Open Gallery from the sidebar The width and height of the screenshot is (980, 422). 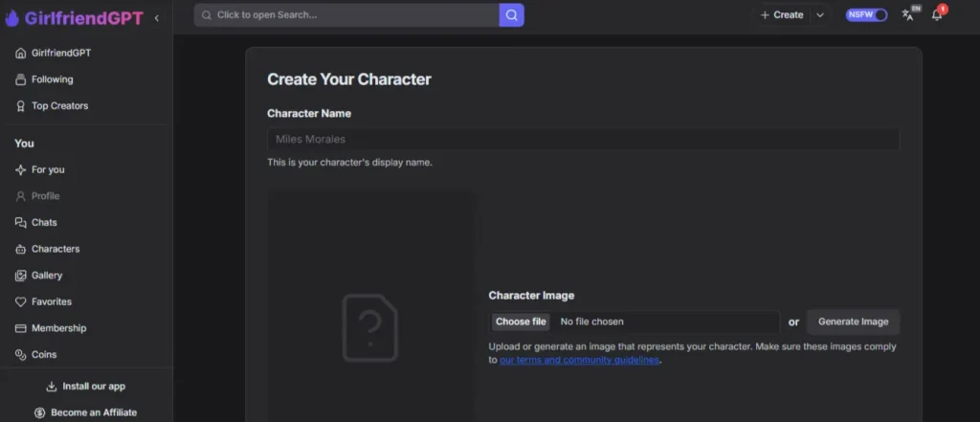click(x=46, y=276)
